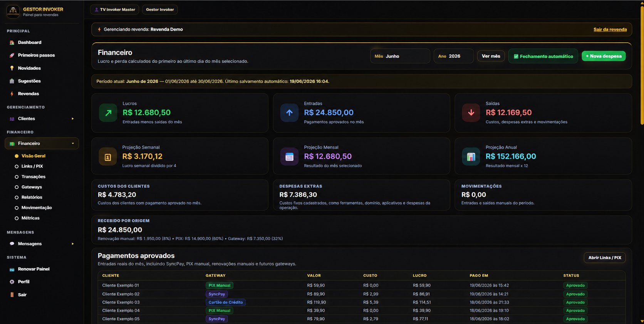Click the Ver mês button

[491, 56]
